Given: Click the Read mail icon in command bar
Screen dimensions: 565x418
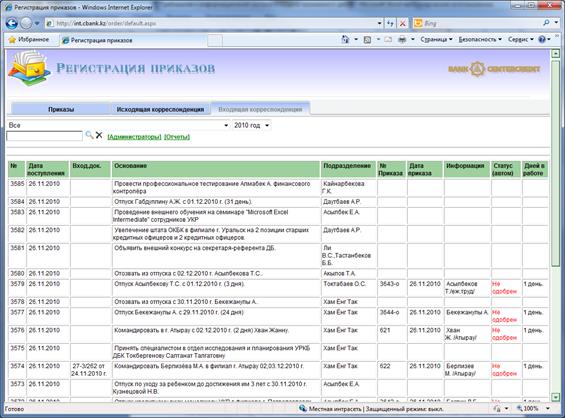Looking at the screenshot, I should click(388, 40).
